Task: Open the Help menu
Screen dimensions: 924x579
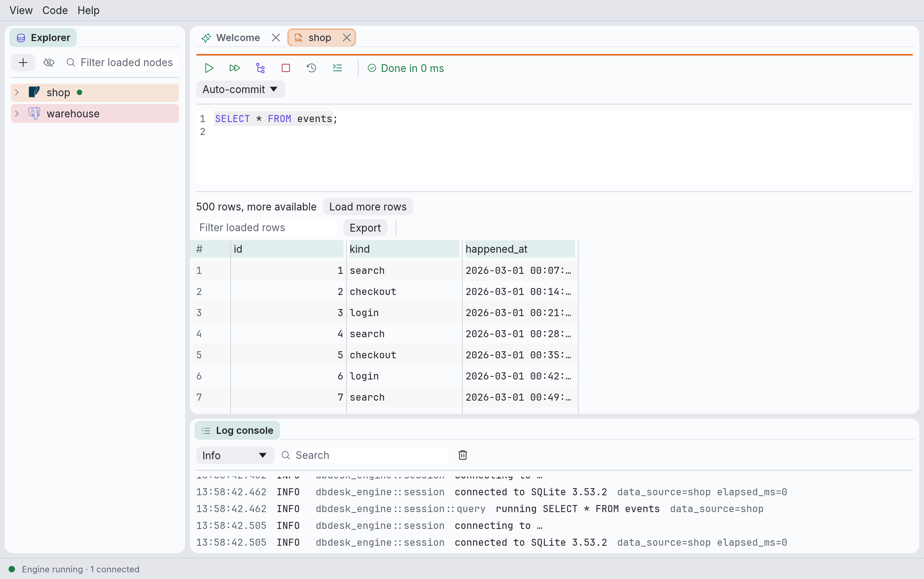Action: tap(88, 10)
